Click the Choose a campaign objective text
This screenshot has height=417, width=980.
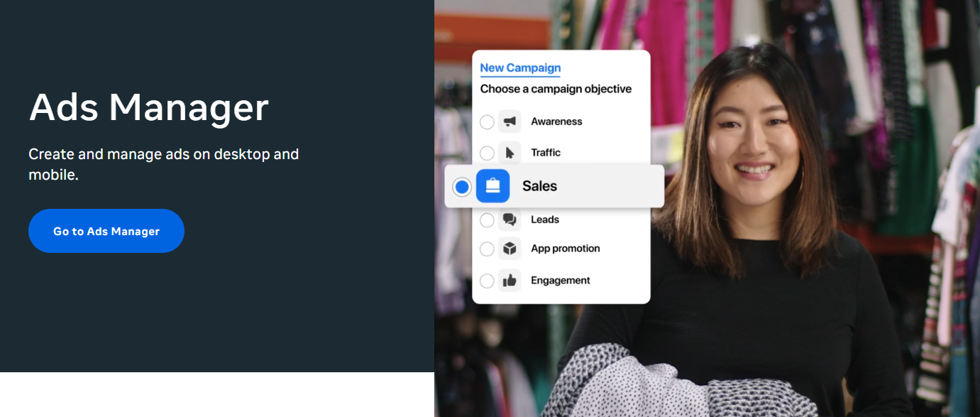click(556, 88)
